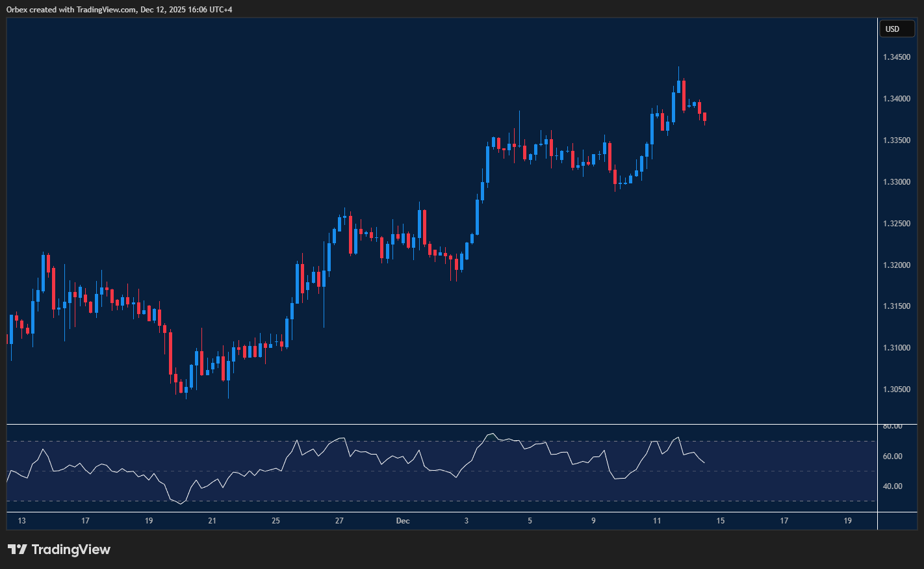924x569 pixels.
Task: Select the Dec 11 date label
Action: click(656, 520)
